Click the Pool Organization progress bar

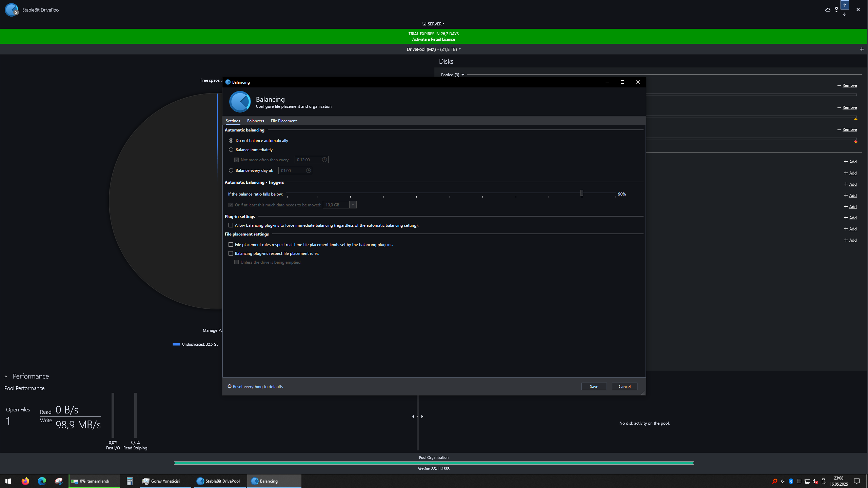click(434, 463)
